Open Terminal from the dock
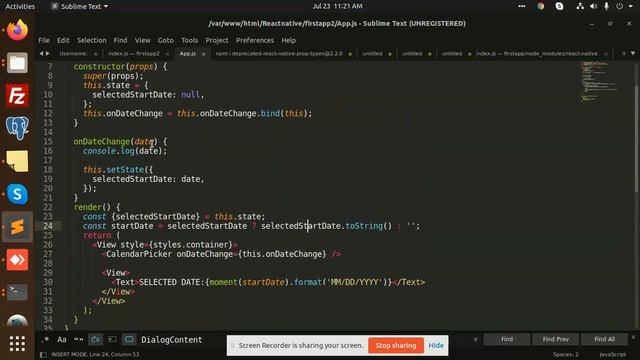This screenshot has height=360, width=640. (x=17, y=292)
